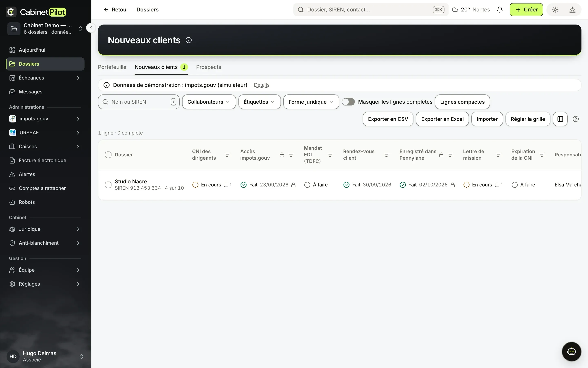Mark Mandat EDI À faire status circle
Screen dimensions: 588x368
point(307,185)
